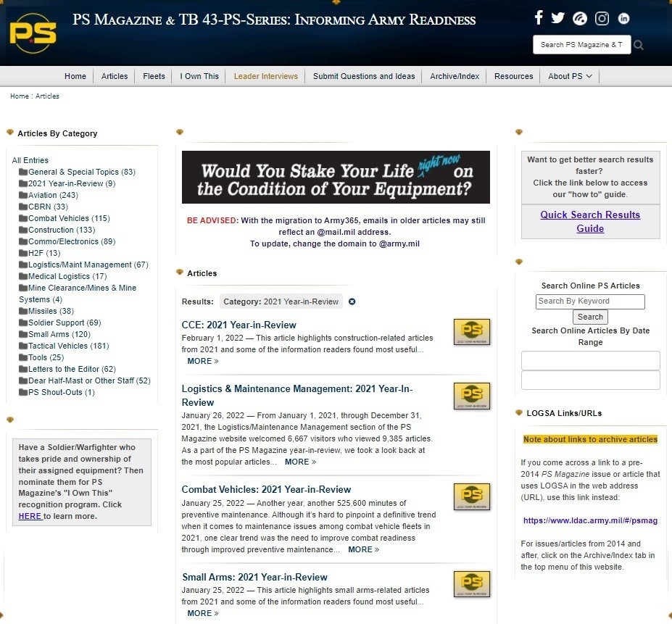Open the Logistics & Maintenance Management article thumbnail
Screen dimensions: 672x624
point(472,396)
